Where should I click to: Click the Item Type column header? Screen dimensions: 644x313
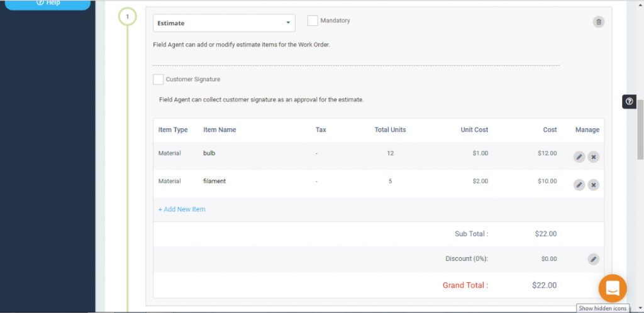173,129
